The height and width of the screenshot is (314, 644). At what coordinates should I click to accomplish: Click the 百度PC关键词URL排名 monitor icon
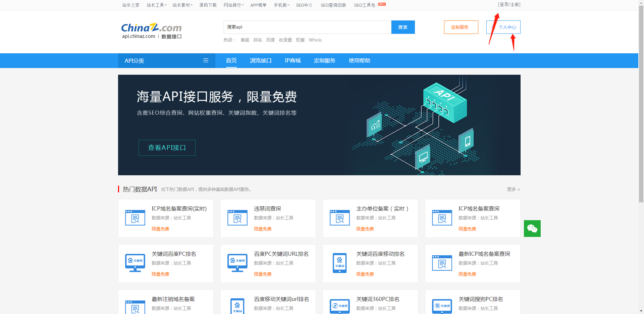237,263
